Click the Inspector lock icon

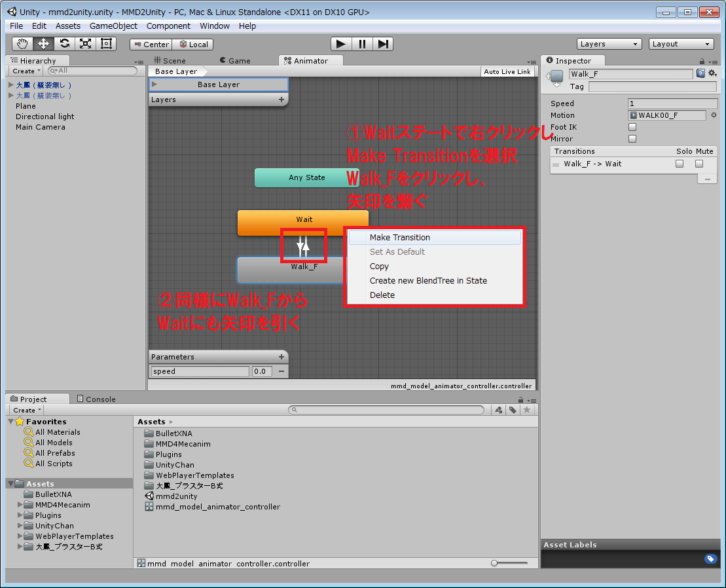[x=702, y=62]
